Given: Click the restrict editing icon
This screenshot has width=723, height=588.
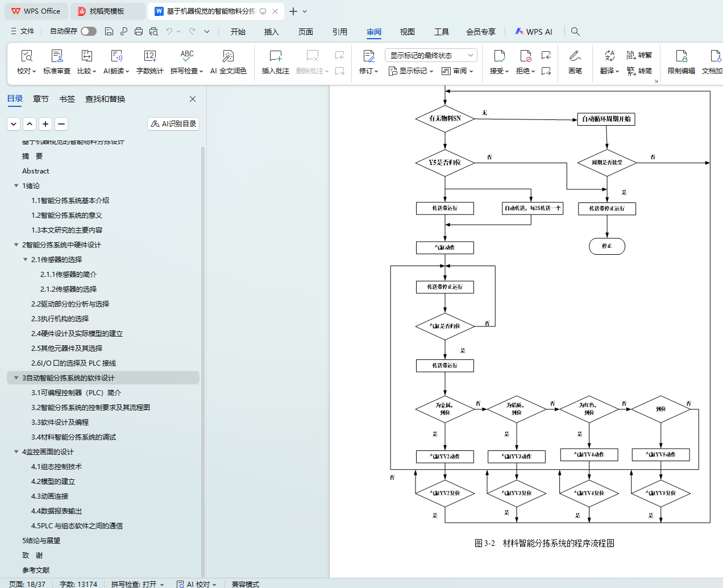Looking at the screenshot, I should coord(681,56).
